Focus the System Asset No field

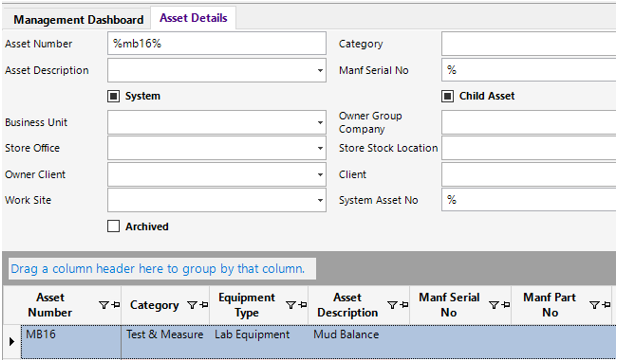point(529,200)
